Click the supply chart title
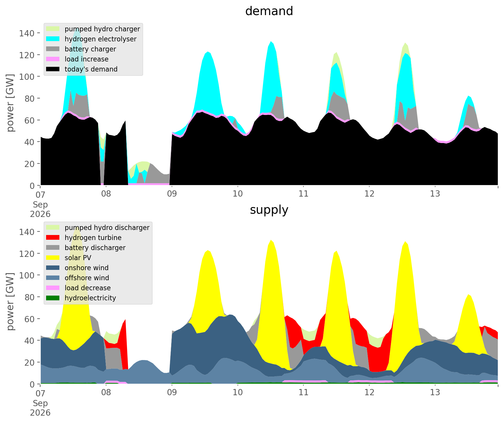 [269, 210]
